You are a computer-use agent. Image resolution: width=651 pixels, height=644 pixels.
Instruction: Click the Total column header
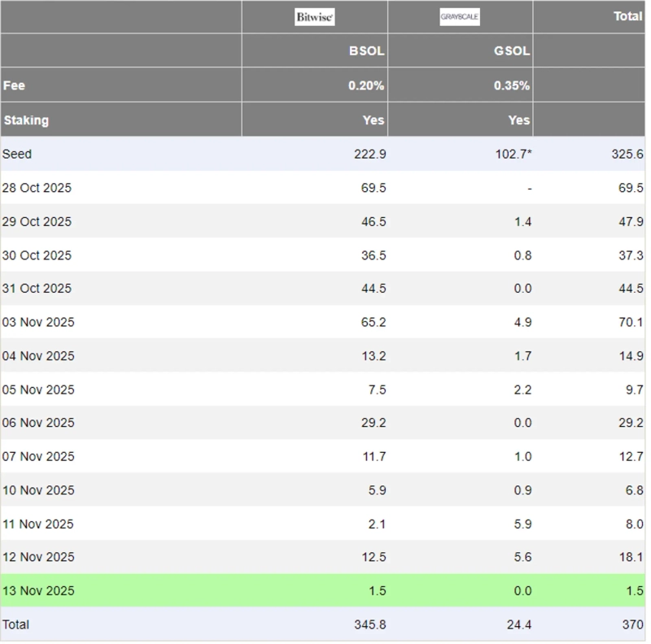627,16
